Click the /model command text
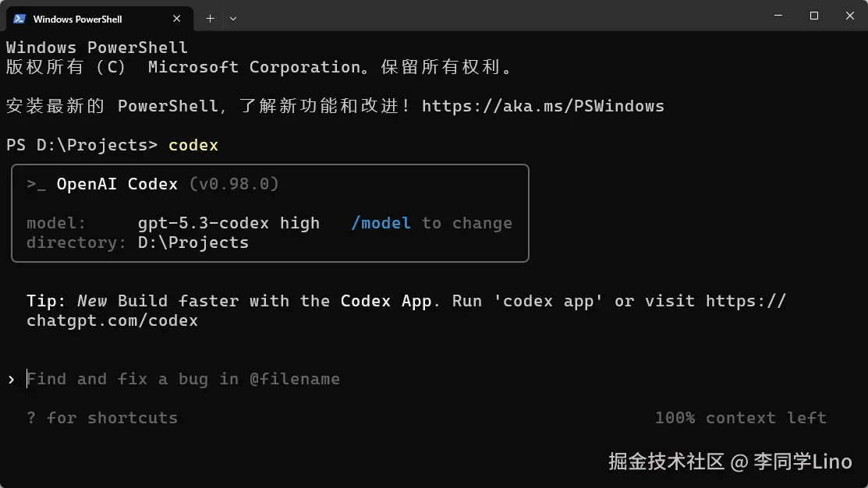The image size is (868, 488). pyautogui.click(x=381, y=223)
